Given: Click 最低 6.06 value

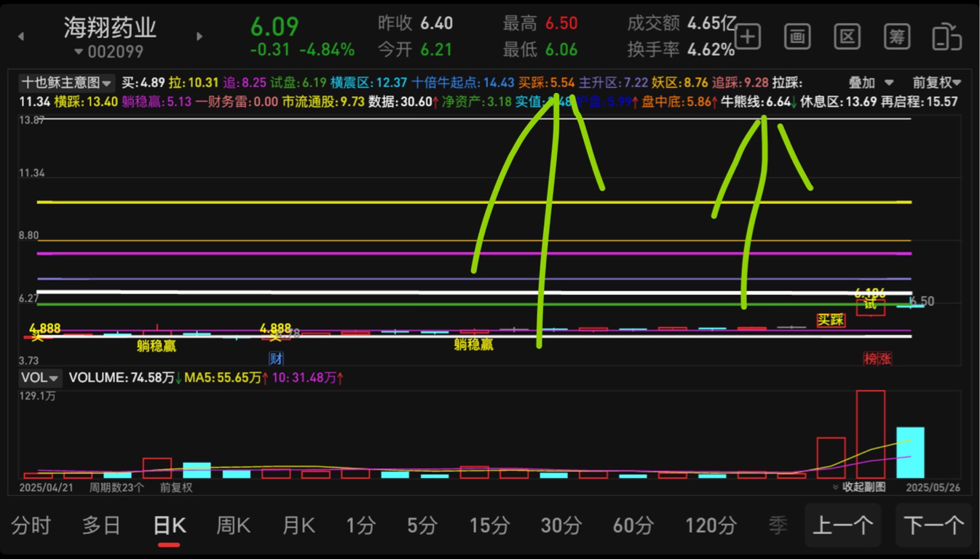Looking at the screenshot, I should (561, 49).
